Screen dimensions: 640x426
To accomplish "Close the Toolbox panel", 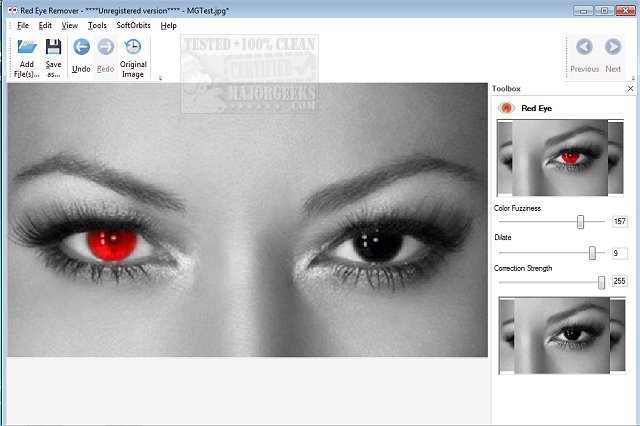I will [x=630, y=89].
